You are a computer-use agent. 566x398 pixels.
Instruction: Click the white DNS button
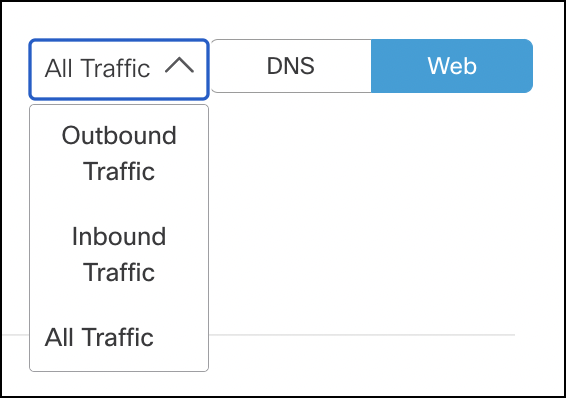[x=291, y=66]
